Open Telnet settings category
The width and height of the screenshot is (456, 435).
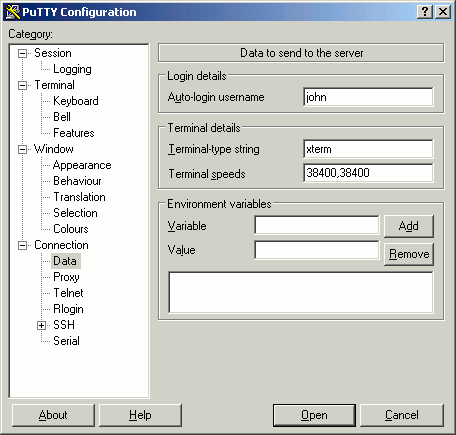click(68, 293)
